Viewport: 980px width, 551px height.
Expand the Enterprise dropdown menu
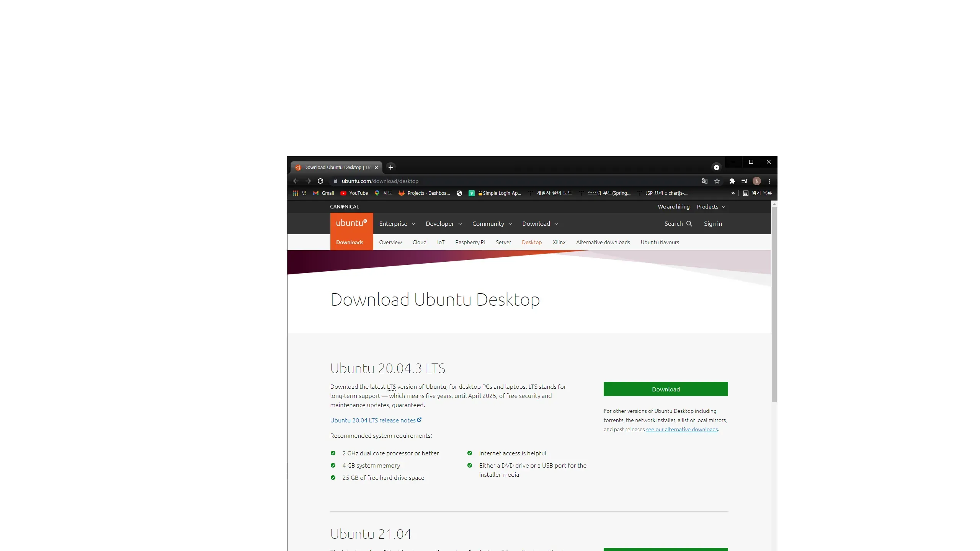[397, 224]
